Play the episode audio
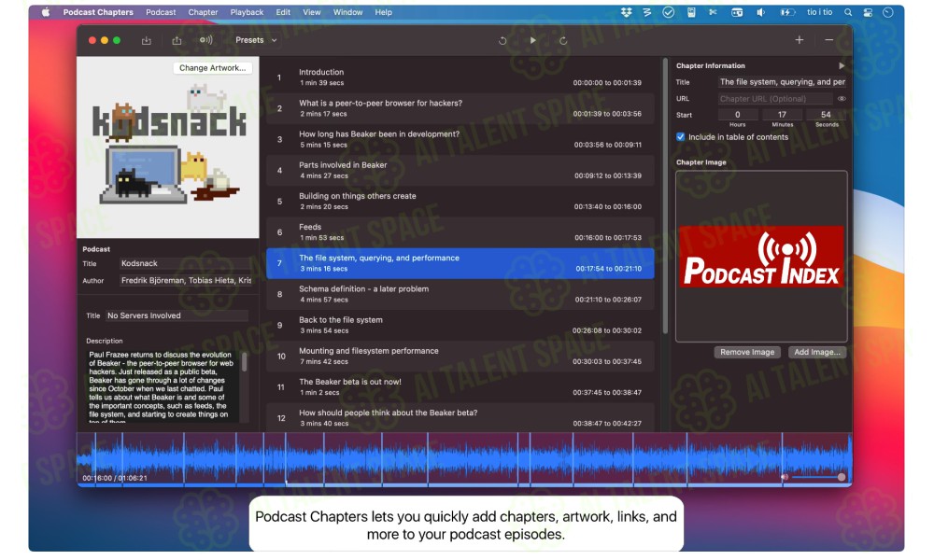 [533, 40]
